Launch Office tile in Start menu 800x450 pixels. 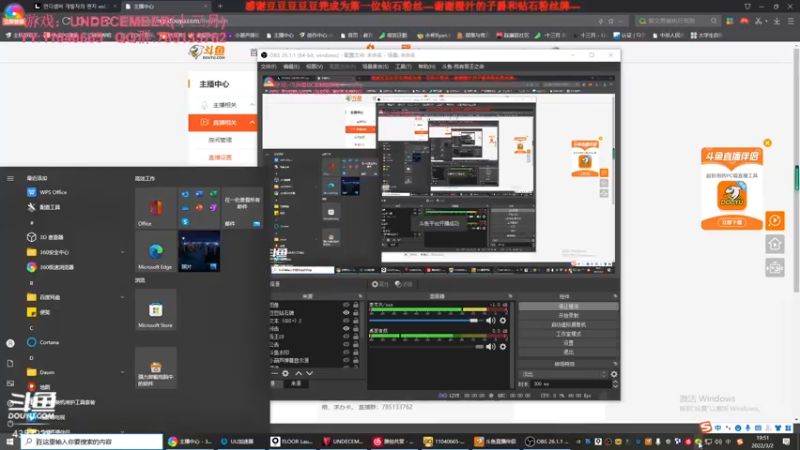click(156, 208)
